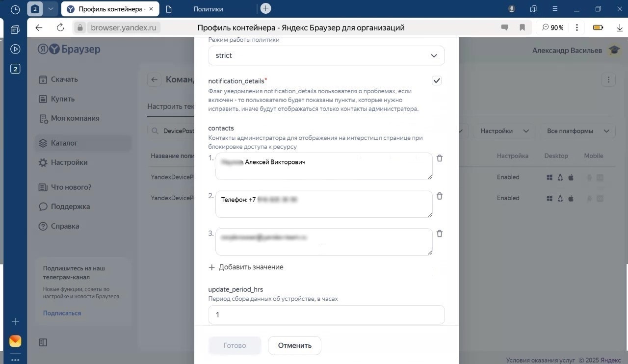Screen dimensions: 628x364
Task: Click the DevicePost search field
Action: point(172,131)
